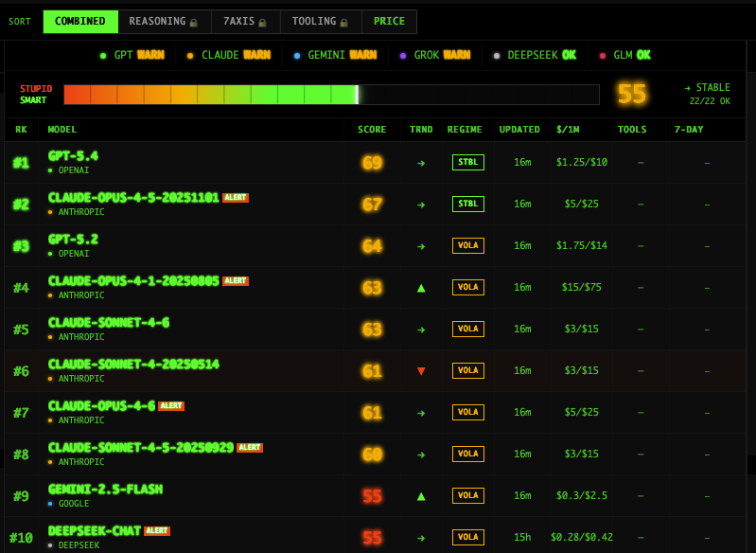This screenshot has height=553, width=756.
Task: Sort the list by PRICE tab
Action: [389, 22]
